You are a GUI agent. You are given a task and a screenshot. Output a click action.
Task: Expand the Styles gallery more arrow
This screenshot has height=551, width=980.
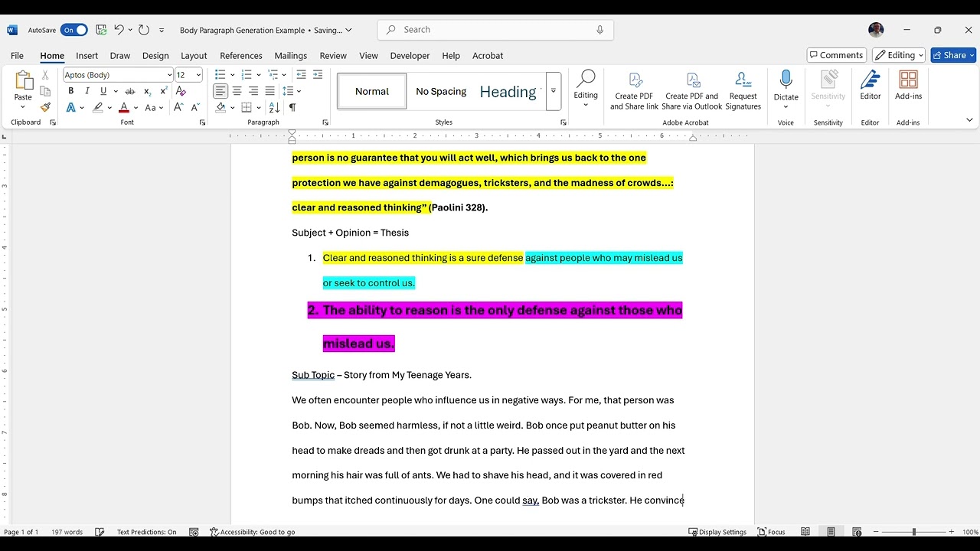[553, 91]
